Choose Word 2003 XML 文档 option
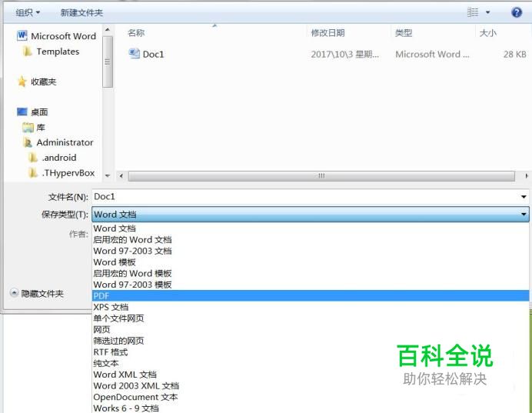The height and width of the screenshot is (413, 532). (311, 386)
